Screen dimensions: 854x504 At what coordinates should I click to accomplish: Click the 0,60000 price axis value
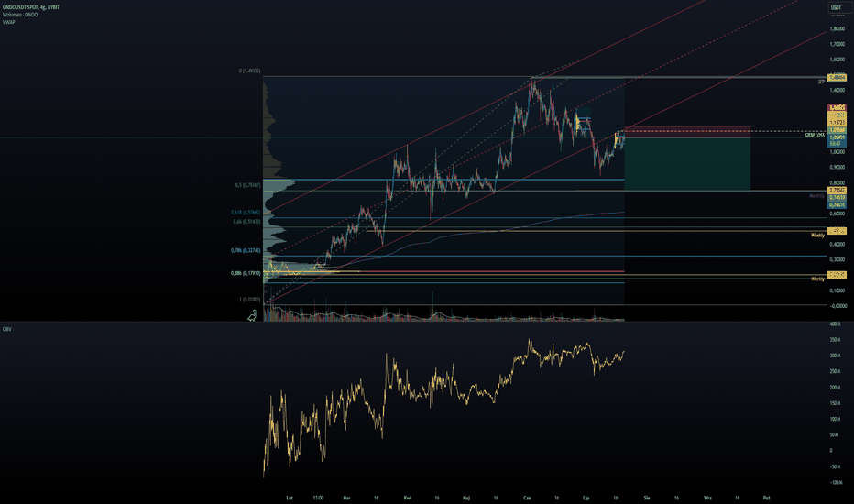838,214
